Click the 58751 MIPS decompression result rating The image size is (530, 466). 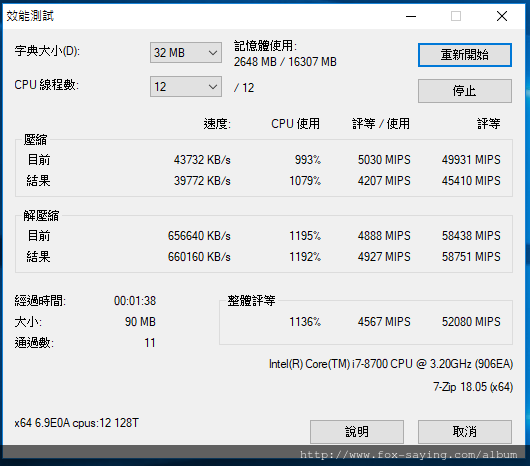471,256
